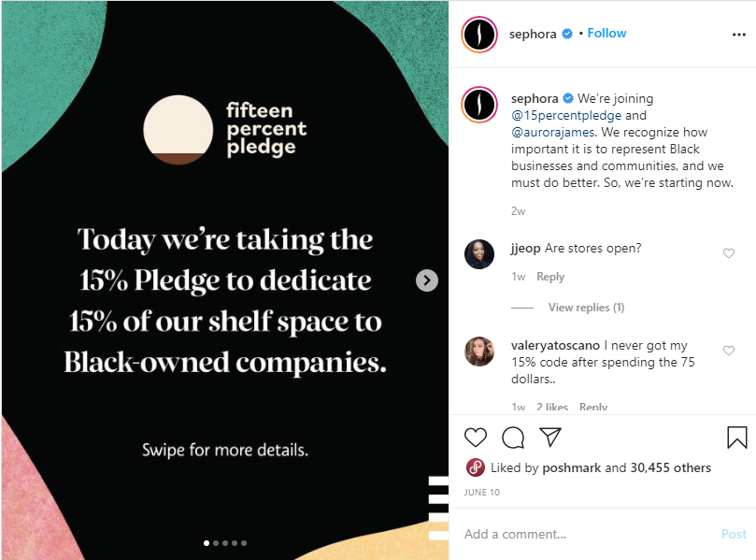
Task: Click valeryatoscano's profile avatar
Action: (479, 352)
